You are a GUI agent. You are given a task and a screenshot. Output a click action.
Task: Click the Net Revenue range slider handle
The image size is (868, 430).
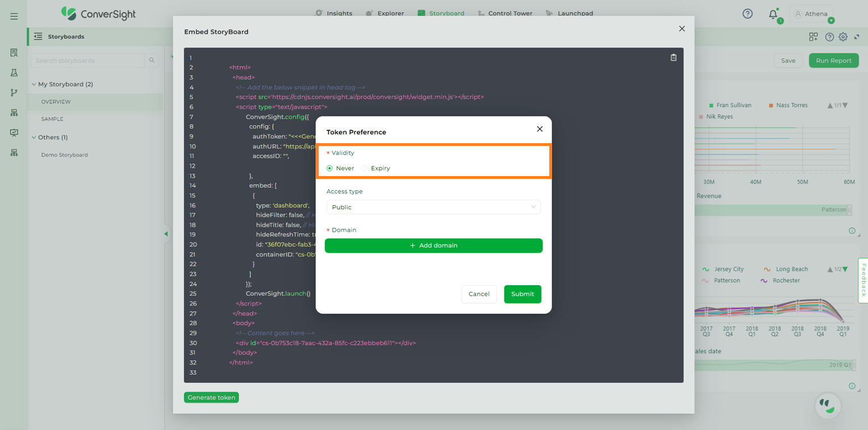tap(849, 210)
